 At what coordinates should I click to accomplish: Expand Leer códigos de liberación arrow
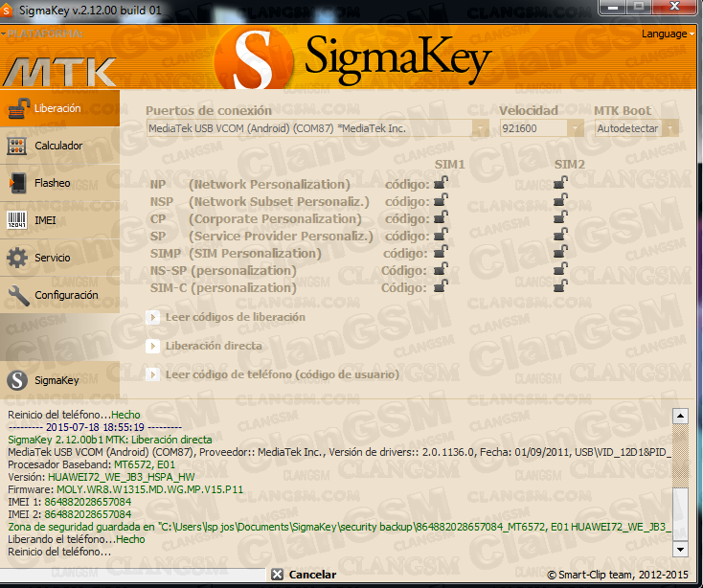point(153,317)
